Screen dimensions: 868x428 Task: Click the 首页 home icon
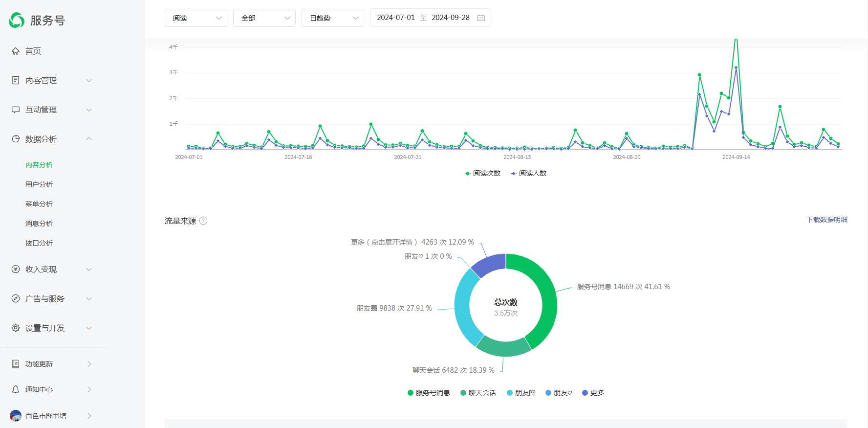[16, 51]
